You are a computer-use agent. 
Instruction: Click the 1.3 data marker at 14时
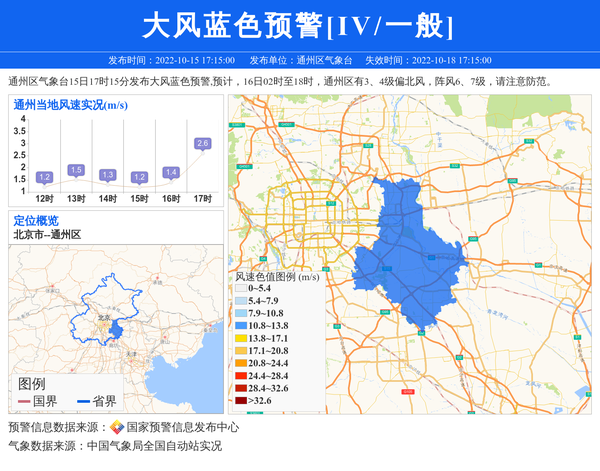point(108,175)
